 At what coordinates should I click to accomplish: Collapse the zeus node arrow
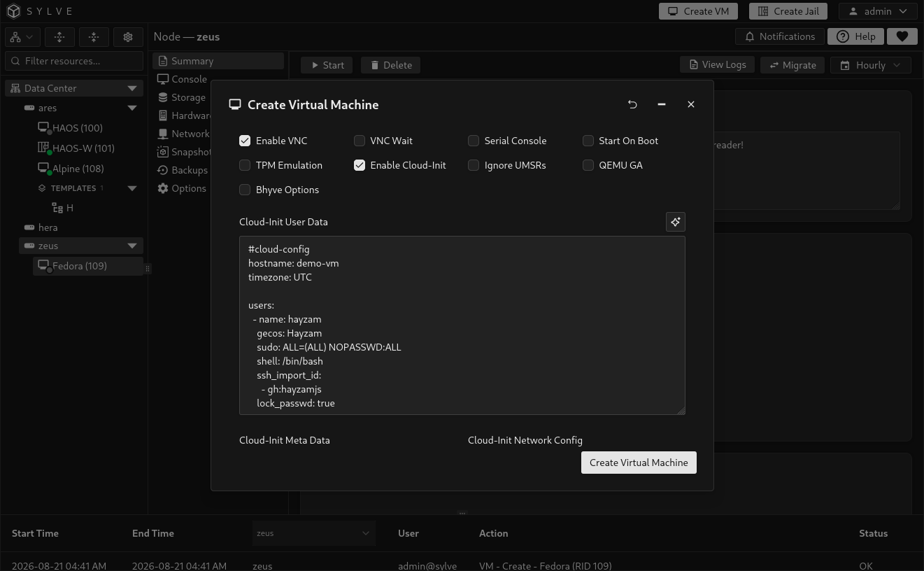click(132, 246)
